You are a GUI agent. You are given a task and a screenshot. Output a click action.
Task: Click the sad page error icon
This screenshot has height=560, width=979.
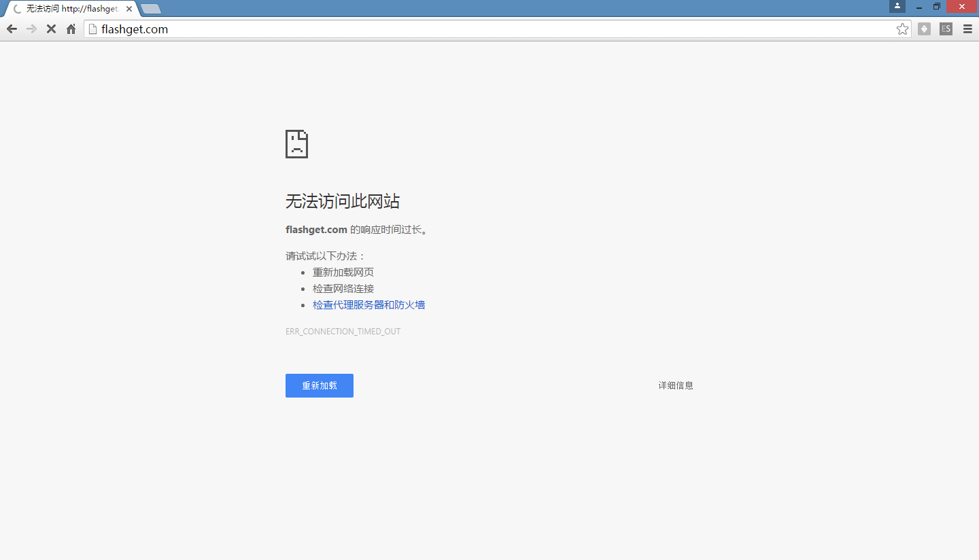coord(296,144)
